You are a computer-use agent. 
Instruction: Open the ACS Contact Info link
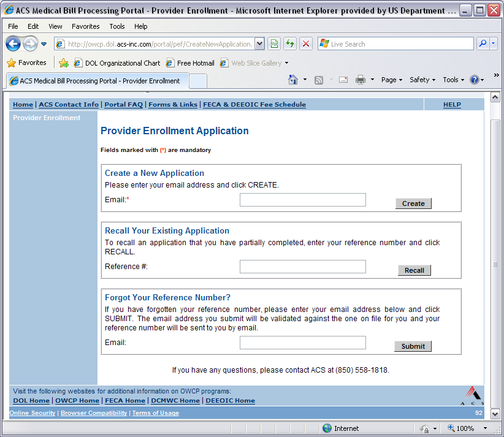pos(69,104)
